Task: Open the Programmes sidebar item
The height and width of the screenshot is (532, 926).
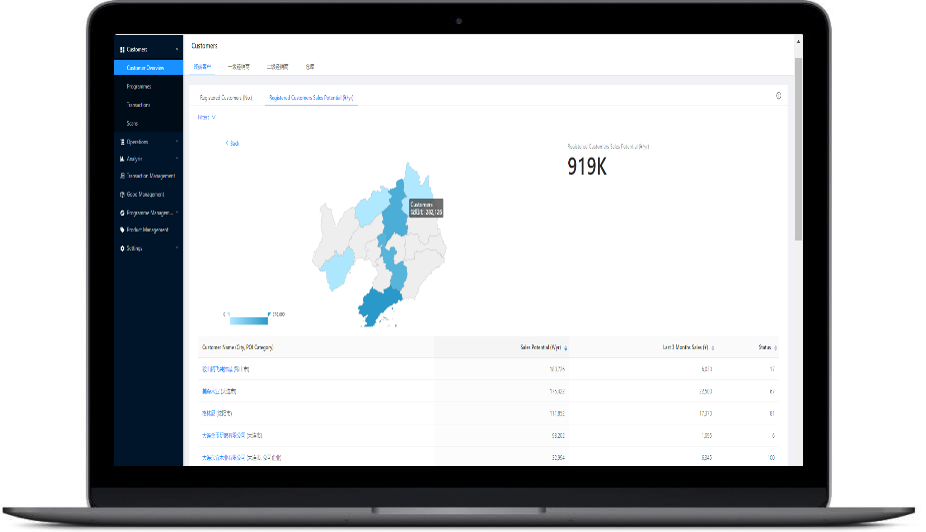Action: point(139,87)
